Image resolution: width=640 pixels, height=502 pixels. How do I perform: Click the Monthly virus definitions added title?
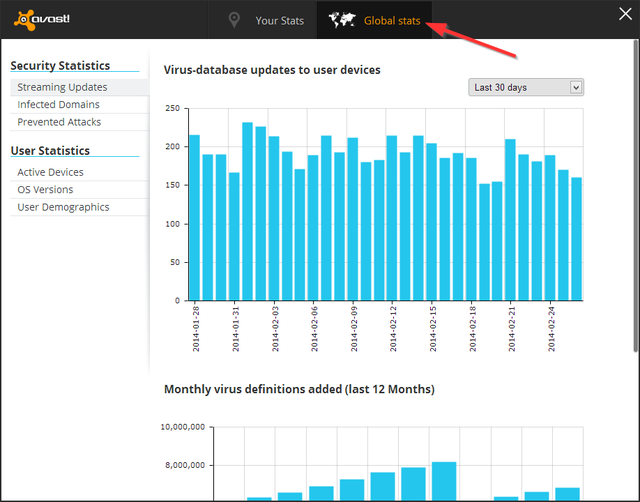[299, 389]
